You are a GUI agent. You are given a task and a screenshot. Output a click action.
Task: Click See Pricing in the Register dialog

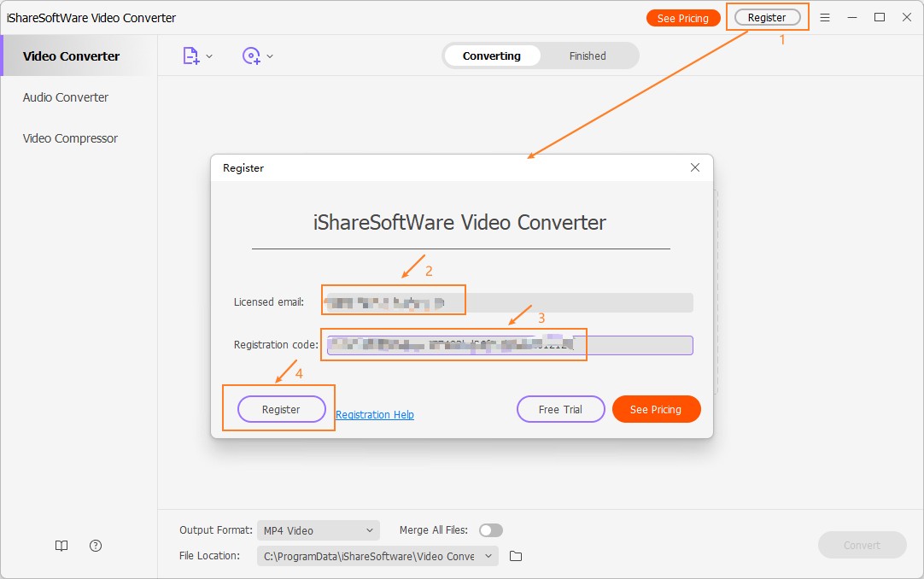click(656, 409)
